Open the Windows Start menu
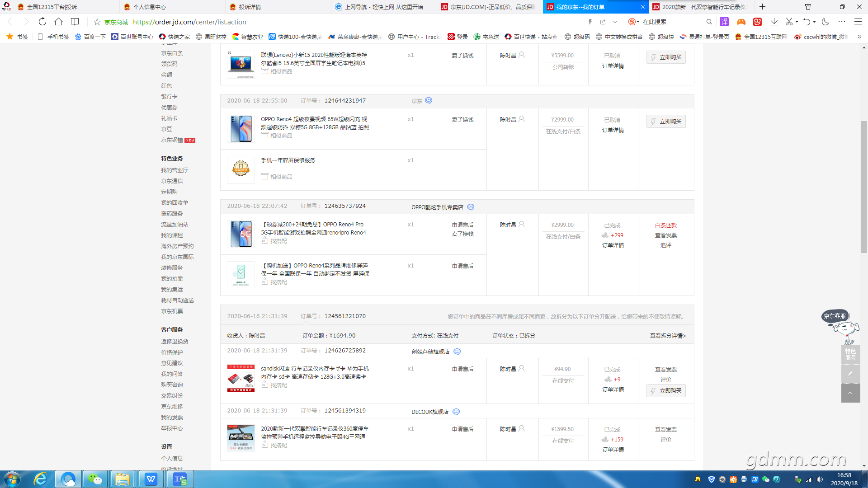Image resolution: width=868 pixels, height=488 pixels. point(12,479)
